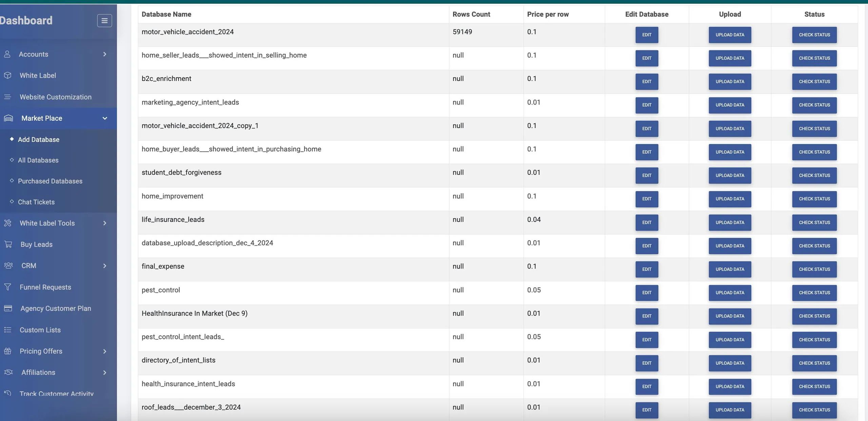Image resolution: width=868 pixels, height=421 pixels.
Task: Open Funnel Requests menu item
Action: (45, 287)
